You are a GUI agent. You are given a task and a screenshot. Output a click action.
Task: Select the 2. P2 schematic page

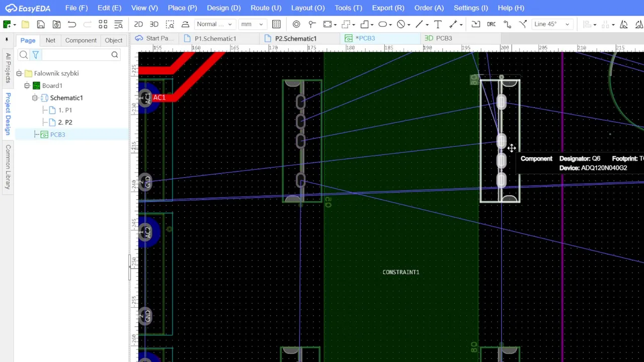point(65,122)
